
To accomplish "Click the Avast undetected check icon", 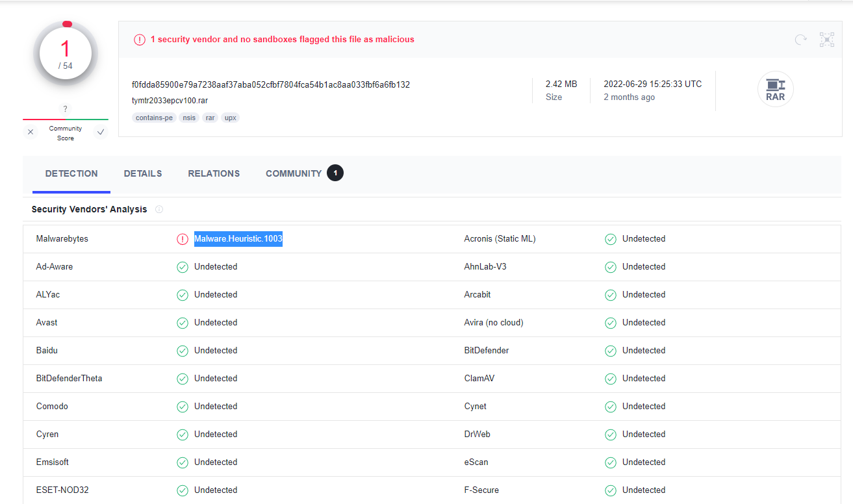I will pos(183,323).
